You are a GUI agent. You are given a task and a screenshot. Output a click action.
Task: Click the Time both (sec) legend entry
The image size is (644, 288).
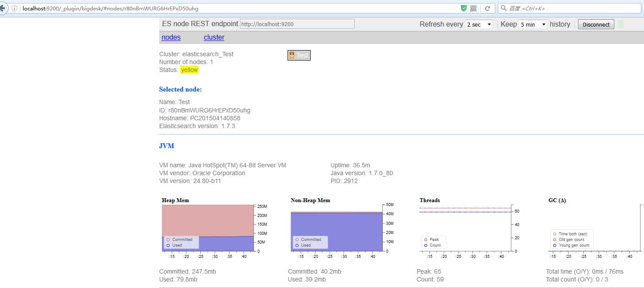point(570,234)
